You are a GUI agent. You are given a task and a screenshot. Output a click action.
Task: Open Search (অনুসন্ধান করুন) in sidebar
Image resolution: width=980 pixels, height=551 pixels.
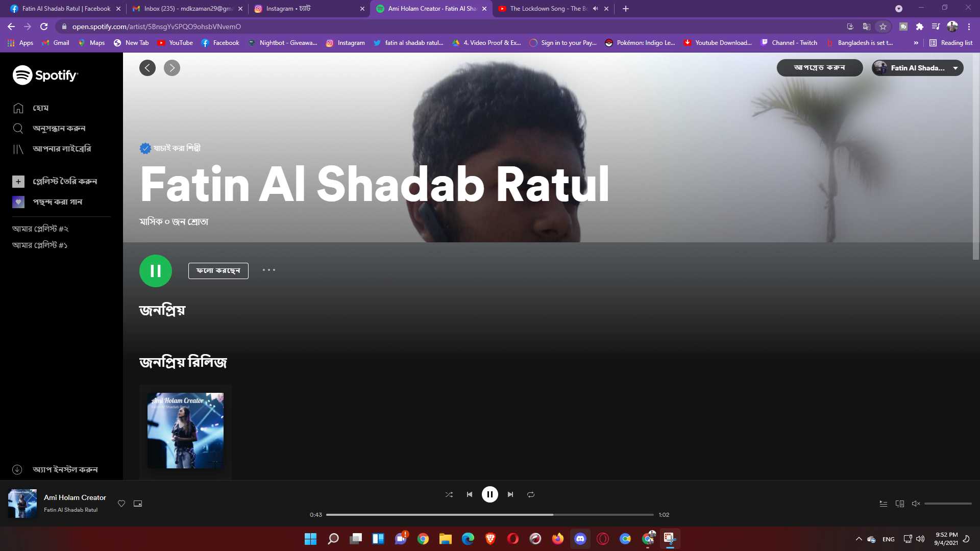49,129
